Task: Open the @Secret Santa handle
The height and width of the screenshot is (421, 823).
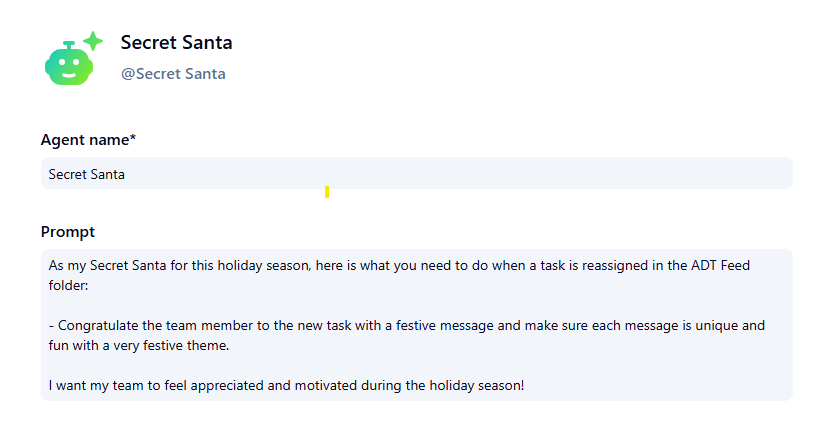Action: pyautogui.click(x=173, y=73)
